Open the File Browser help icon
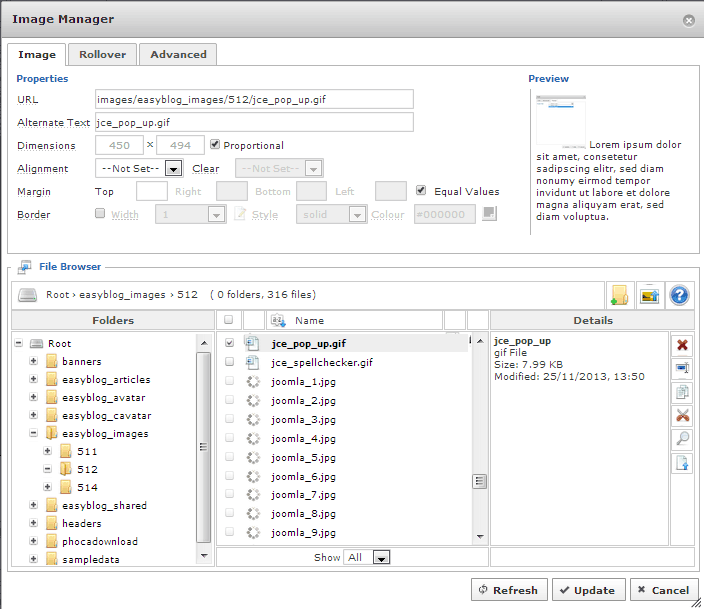704x609 pixels. tap(680, 295)
